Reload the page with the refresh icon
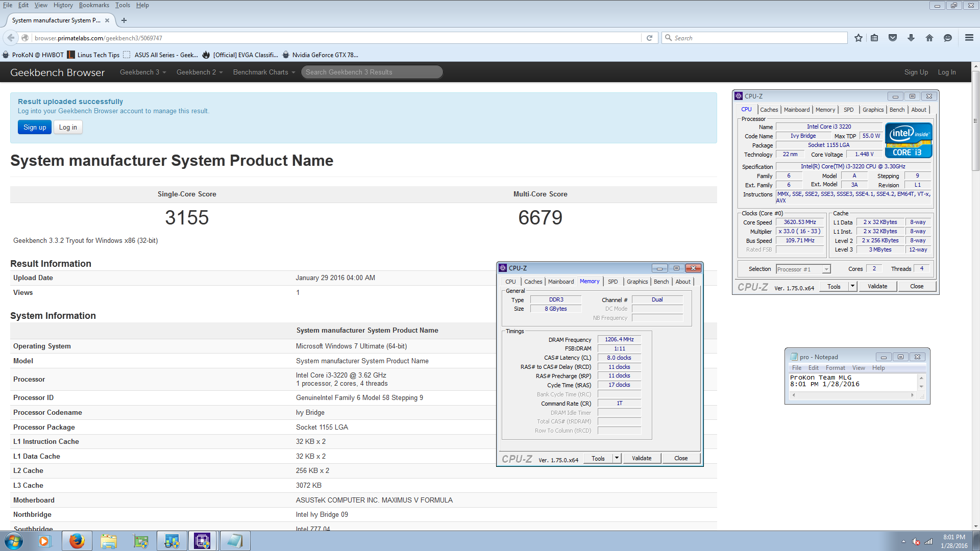The image size is (980, 551). pos(649,38)
